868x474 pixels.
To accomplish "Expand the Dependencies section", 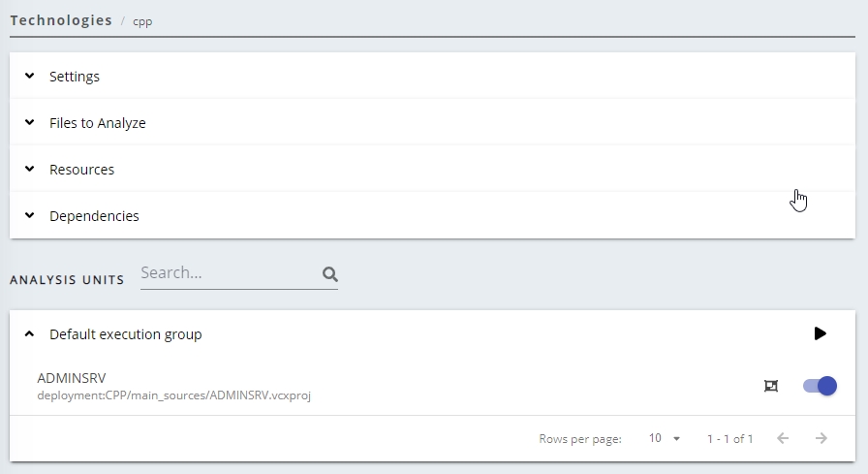I will 30,216.
